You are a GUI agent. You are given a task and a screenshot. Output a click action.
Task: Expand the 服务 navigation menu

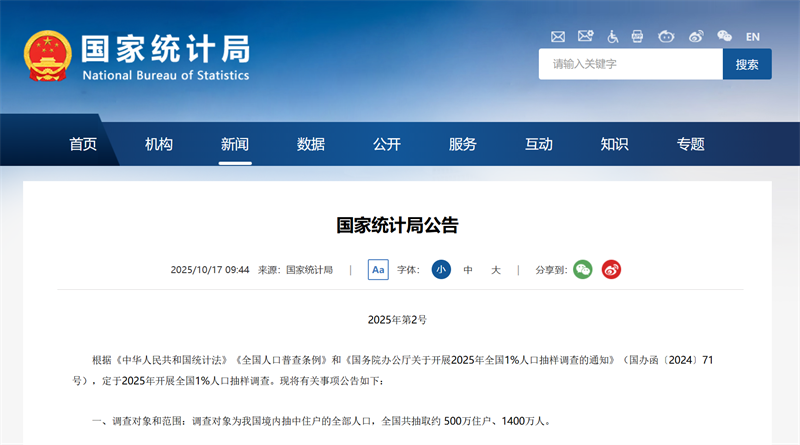pos(463,144)
